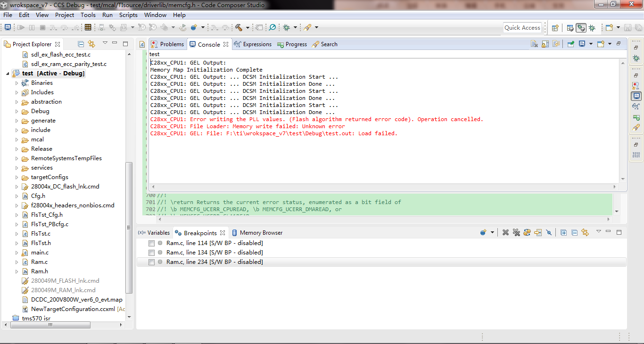Click the Debug bug icon in main toolbar
The height and width of the screenshot is (344, 644).
pos(287,28)
